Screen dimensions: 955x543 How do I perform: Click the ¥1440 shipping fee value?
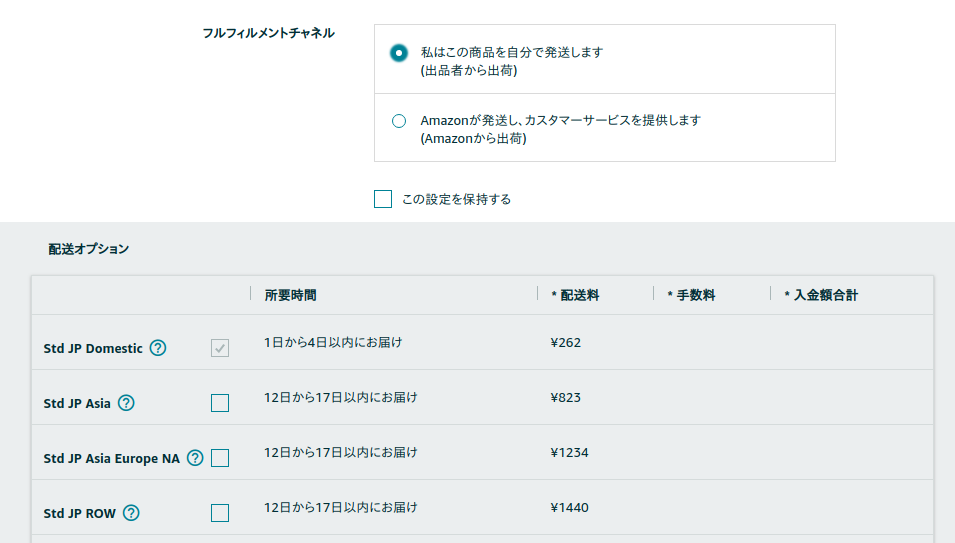click(570, 507)
